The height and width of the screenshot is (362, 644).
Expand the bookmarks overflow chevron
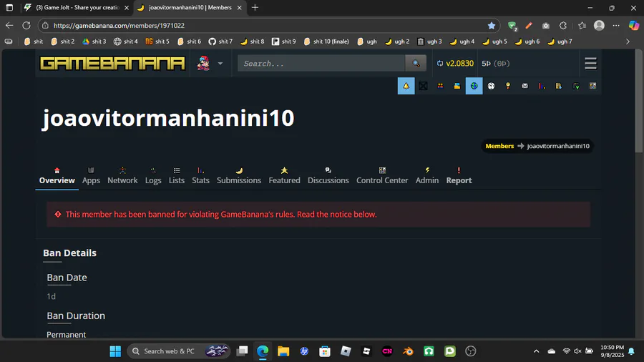(x=628, y=41)
